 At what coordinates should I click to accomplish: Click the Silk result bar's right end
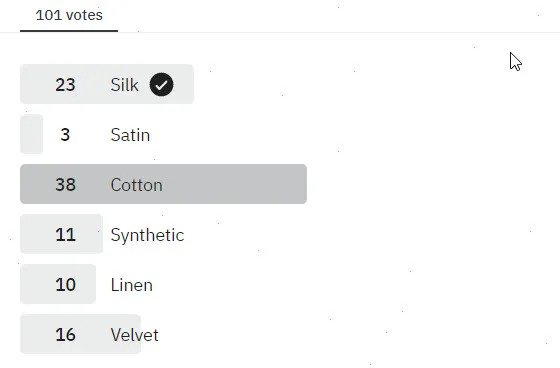click(184, 84)
